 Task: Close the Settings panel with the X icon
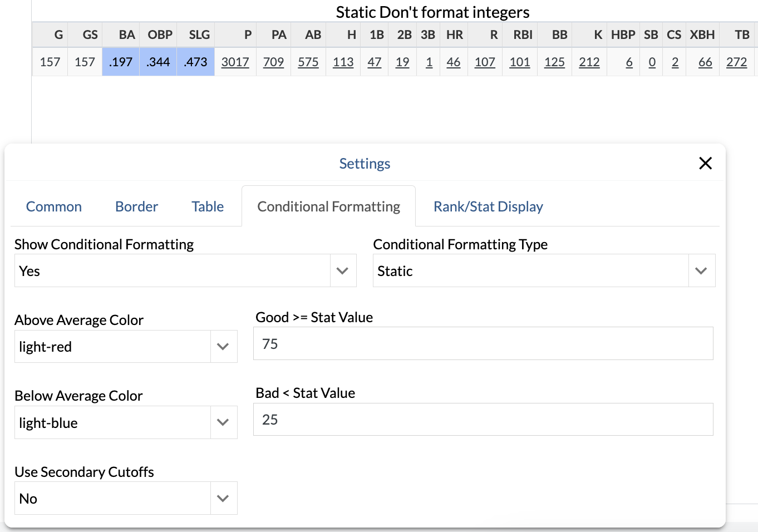pos(705,163)
